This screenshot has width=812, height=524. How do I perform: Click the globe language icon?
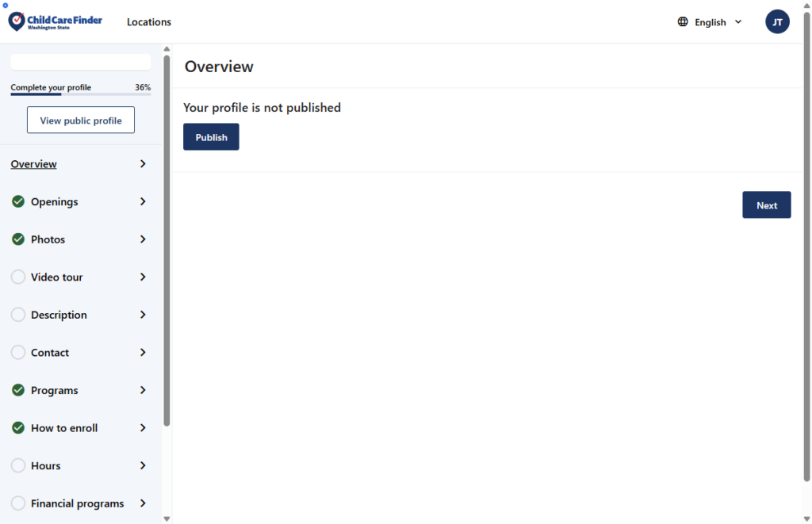[x=683, y=22]
